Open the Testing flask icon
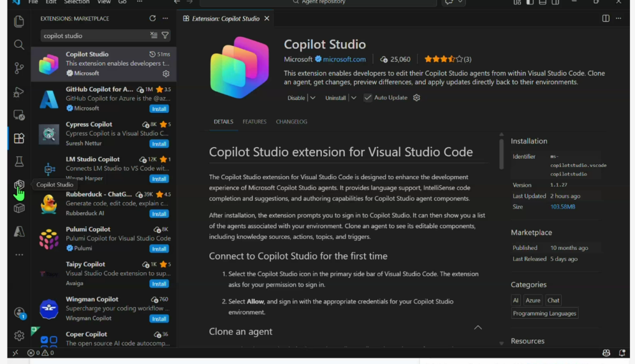This screenshot has width=635, height=364. click(x=19, y=161)
